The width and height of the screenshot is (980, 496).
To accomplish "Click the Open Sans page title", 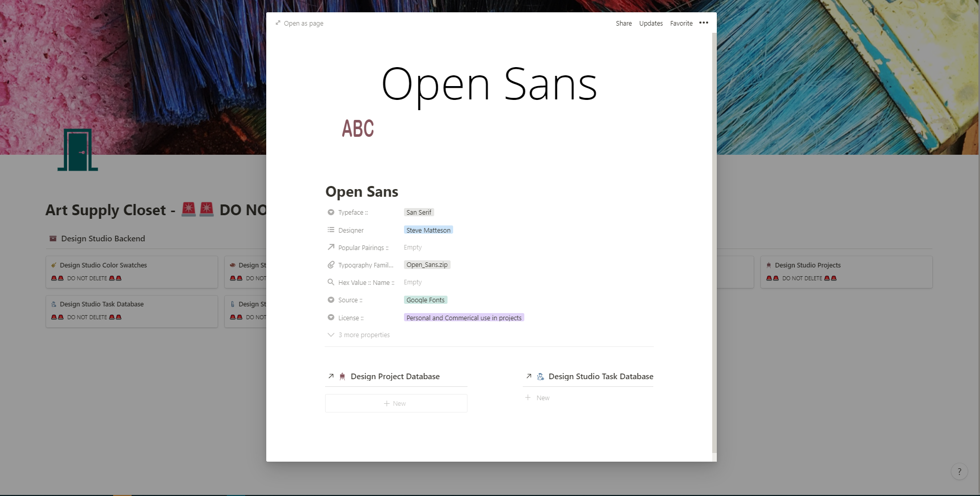I will pyautogui.click(x=361, y=192).
